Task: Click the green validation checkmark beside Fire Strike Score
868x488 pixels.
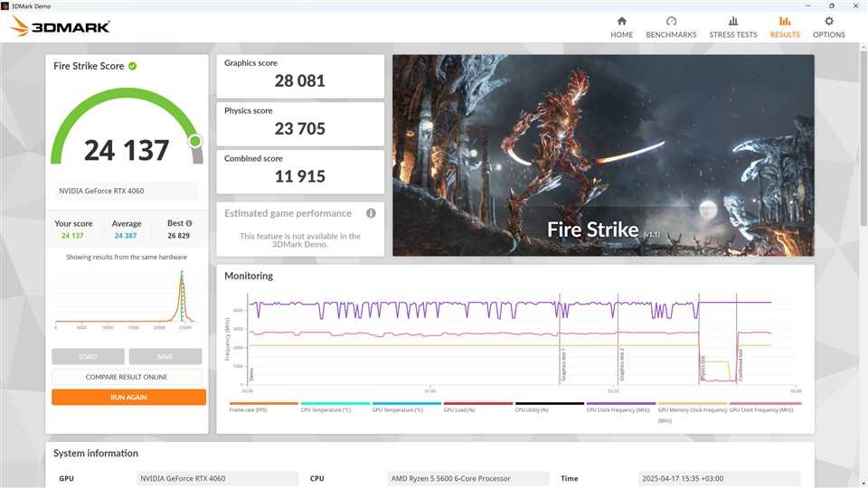Action: click(x=133, y=66)
